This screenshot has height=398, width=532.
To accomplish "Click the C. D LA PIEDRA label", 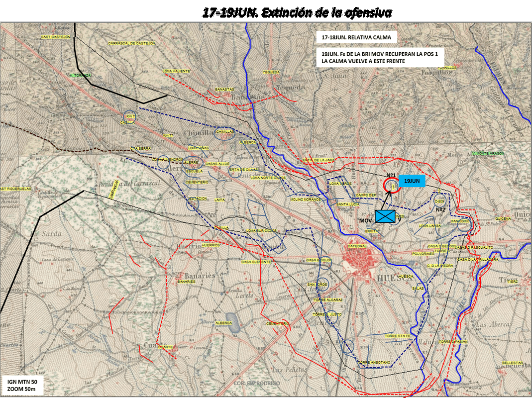I will (x=440, y=266).
